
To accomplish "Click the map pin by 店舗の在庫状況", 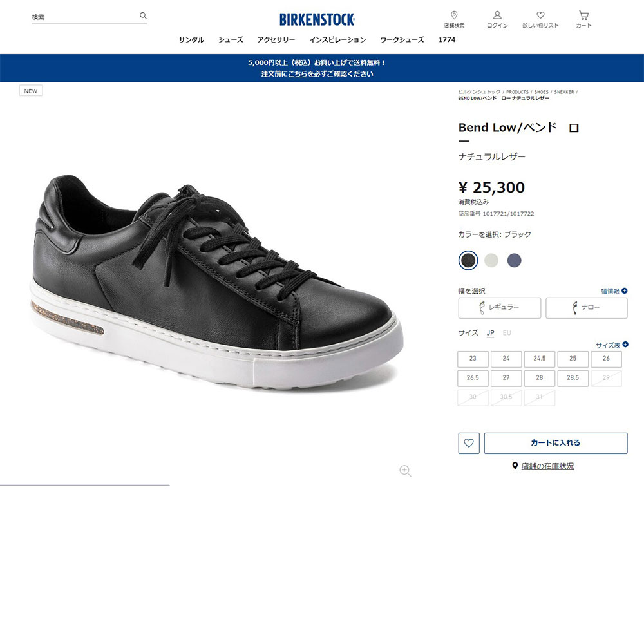I will pos(515,466).
